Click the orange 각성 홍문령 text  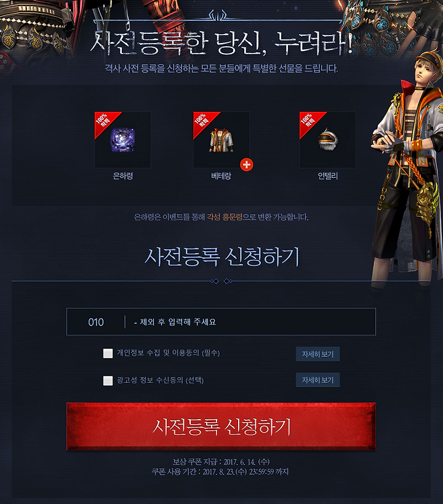click(225, 217)
